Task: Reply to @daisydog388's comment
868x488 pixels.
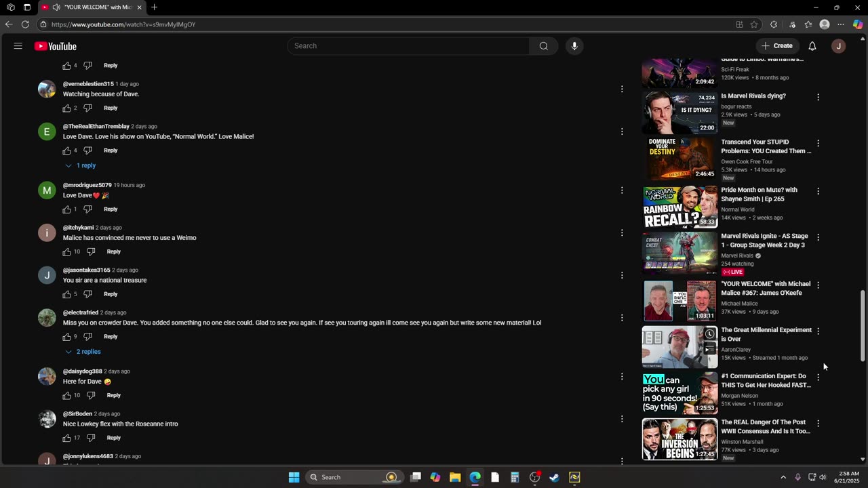Action: [113, 395]
